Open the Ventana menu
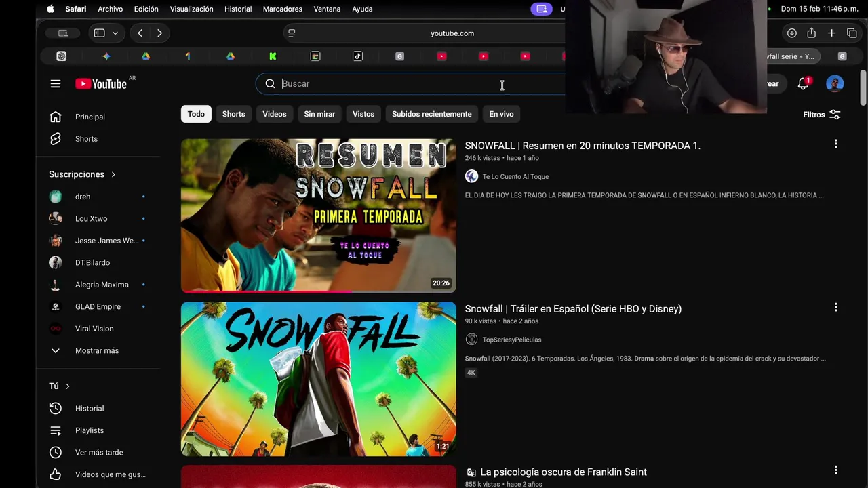Viewport: 868px width, 488px height. coord(327,9)
